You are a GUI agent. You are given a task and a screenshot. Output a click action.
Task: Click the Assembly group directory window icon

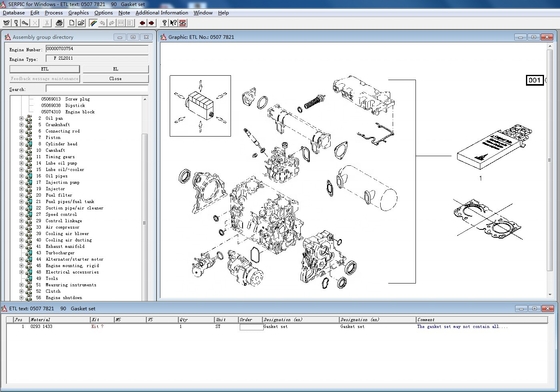click(8, 37)
